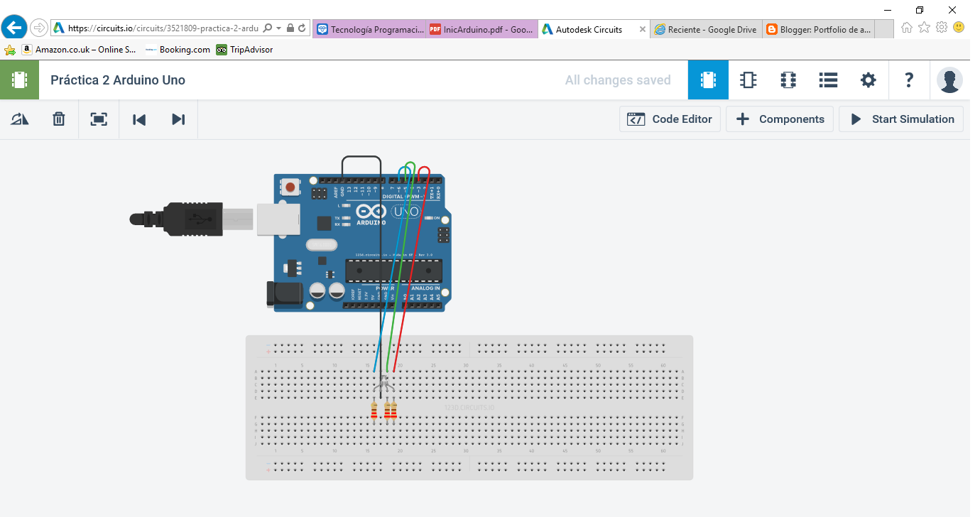Delete component using the trash icon
The width and height of the screenshot is (980, 517).
point(58,119)
